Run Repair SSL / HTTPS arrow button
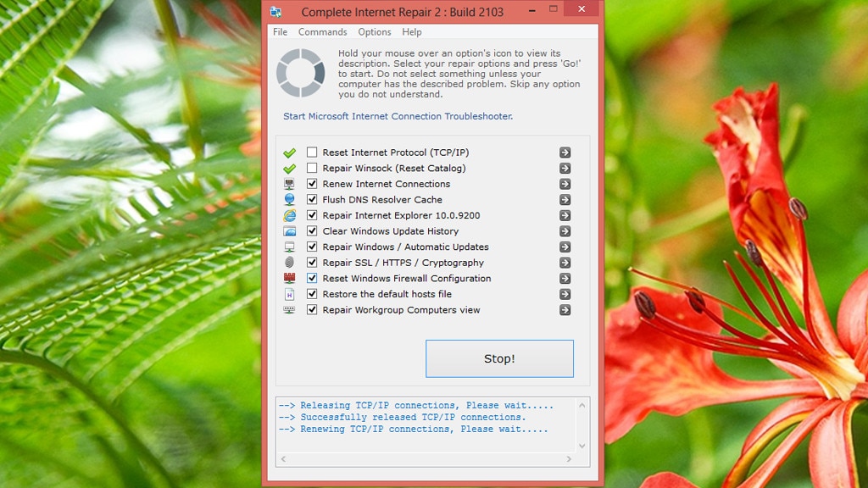The image size is (868, 488). click(565, 263)
